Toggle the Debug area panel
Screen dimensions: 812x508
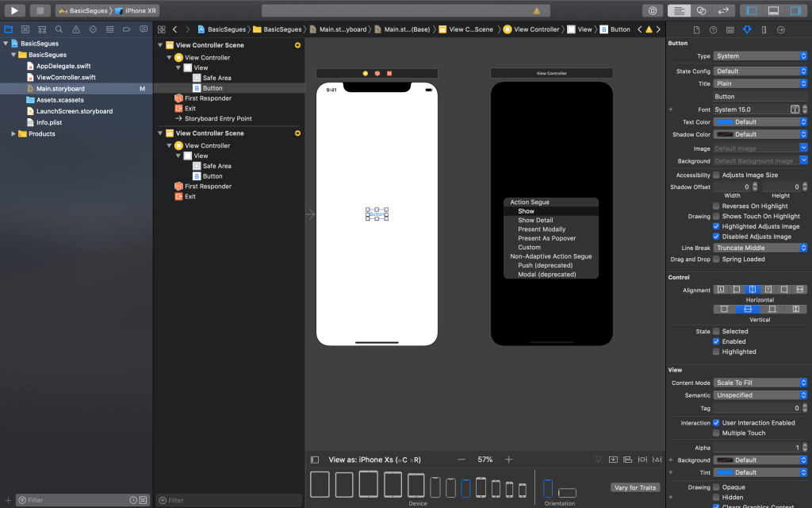tap(773, 10)
